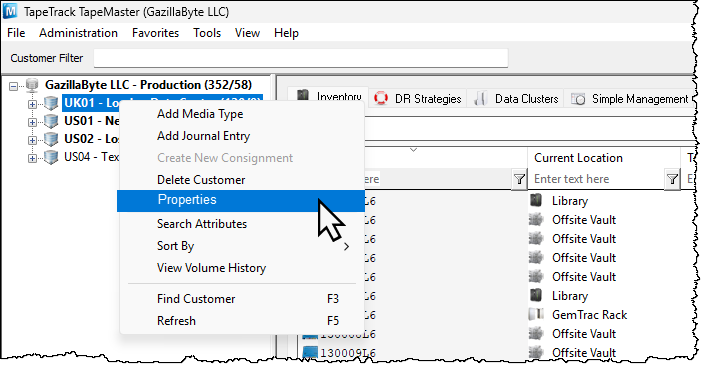Image resolution: width=702 pixels, height=365 pixels.
Task: Open the Tools menu
Action: point(207,33)
